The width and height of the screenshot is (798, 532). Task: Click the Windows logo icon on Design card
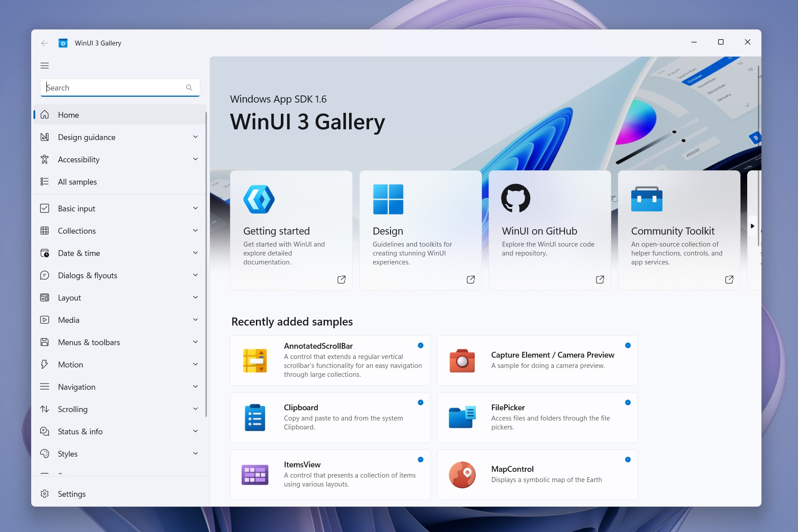point(388,199)
